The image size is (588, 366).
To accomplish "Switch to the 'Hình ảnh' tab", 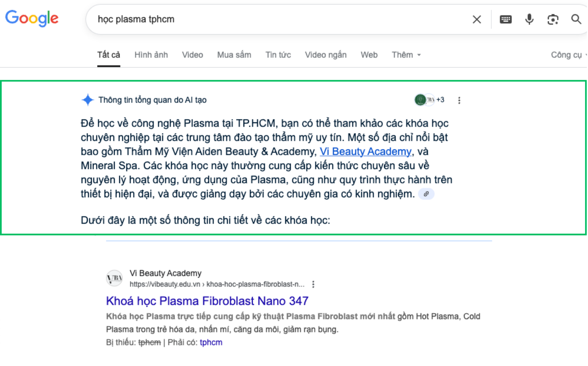I will pyautogui.click(x=151, y=55).
